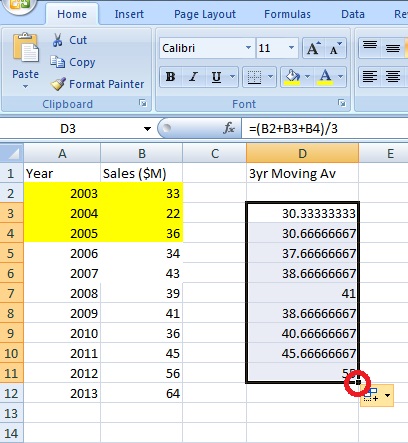Activate the Format Painter brush
The height and width of the screenshot is (443, 408).
pyautogui.click(x=58, y=84)
